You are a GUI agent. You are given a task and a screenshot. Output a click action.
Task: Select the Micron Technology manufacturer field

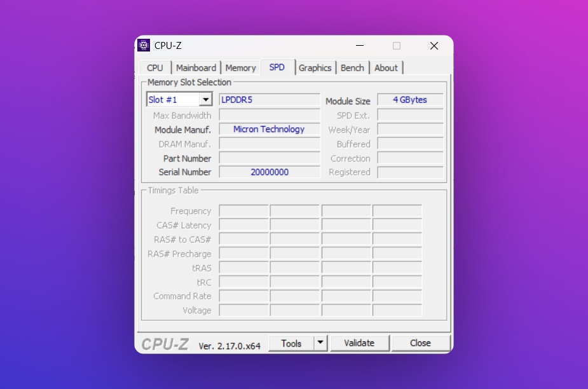(270, 129)
